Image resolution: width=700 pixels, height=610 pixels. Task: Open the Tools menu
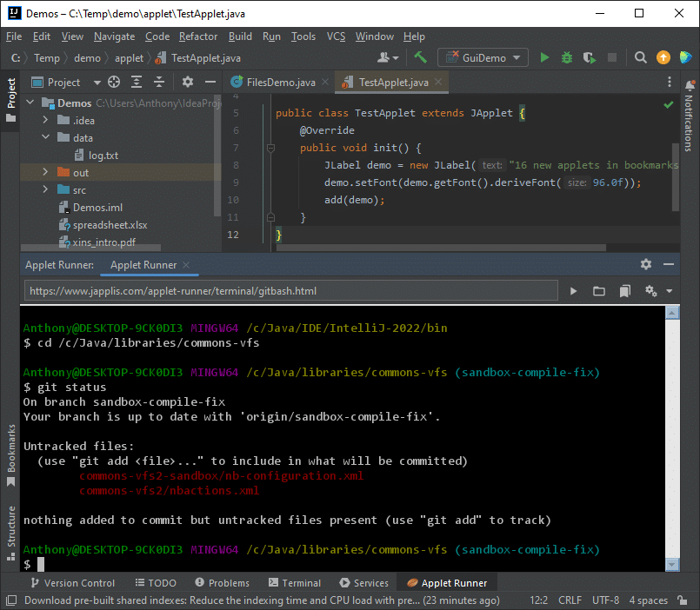pyautogui.click(x=303, y=36)
